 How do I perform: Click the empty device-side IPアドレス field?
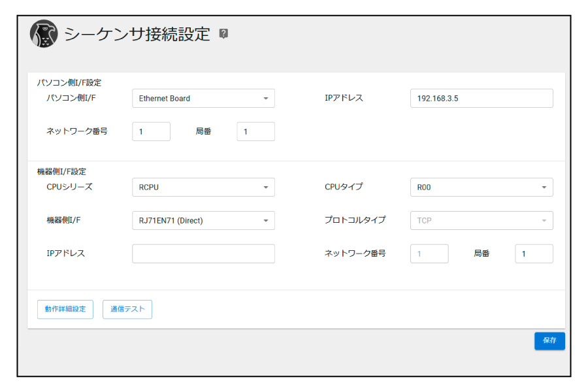[x=203, y=253]
